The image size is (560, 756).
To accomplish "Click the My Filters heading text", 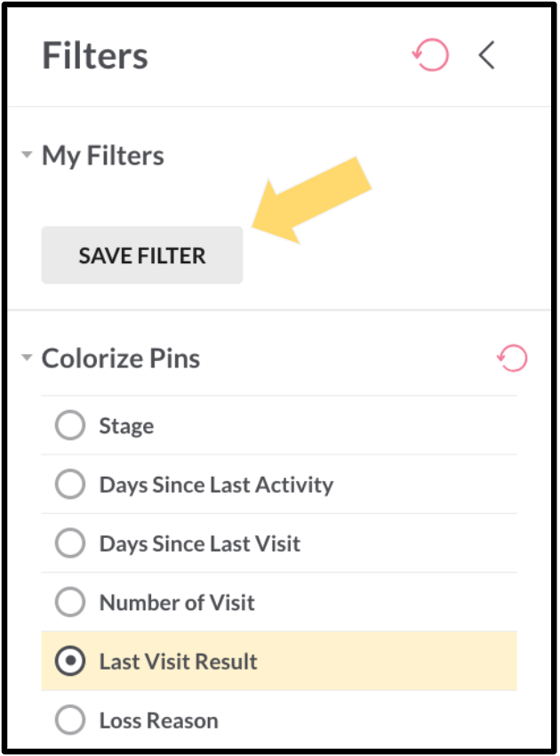I will (x=103, y=156).
